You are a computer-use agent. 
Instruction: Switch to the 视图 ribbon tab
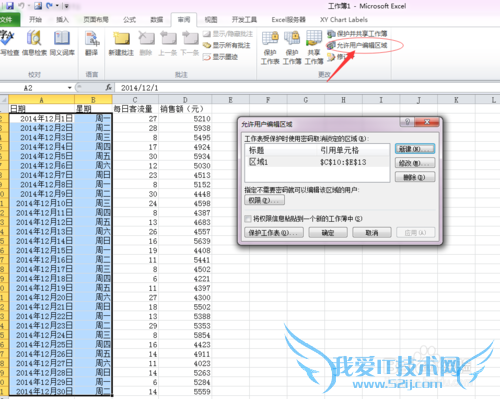tap(211, 19)
